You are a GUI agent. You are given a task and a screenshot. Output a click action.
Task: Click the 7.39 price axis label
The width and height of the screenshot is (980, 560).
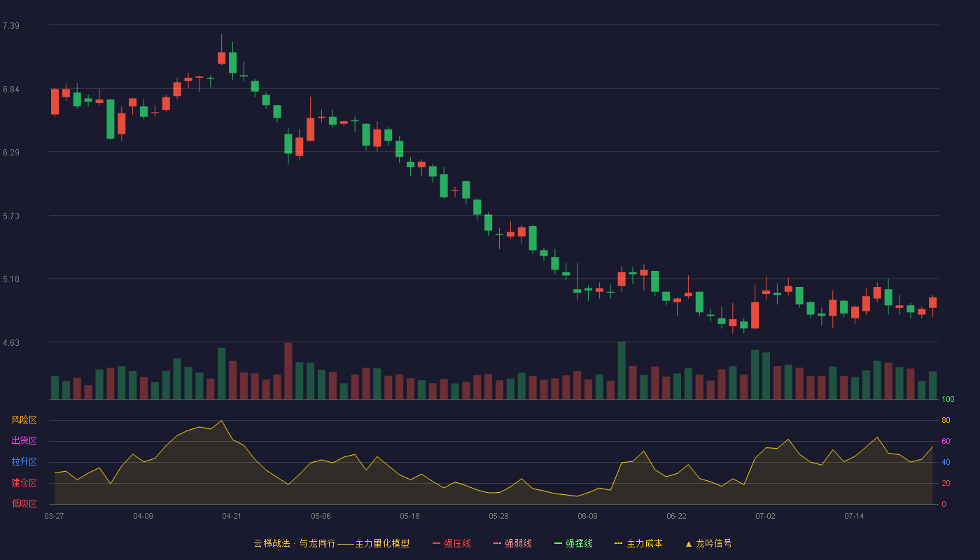click(10, 26)
